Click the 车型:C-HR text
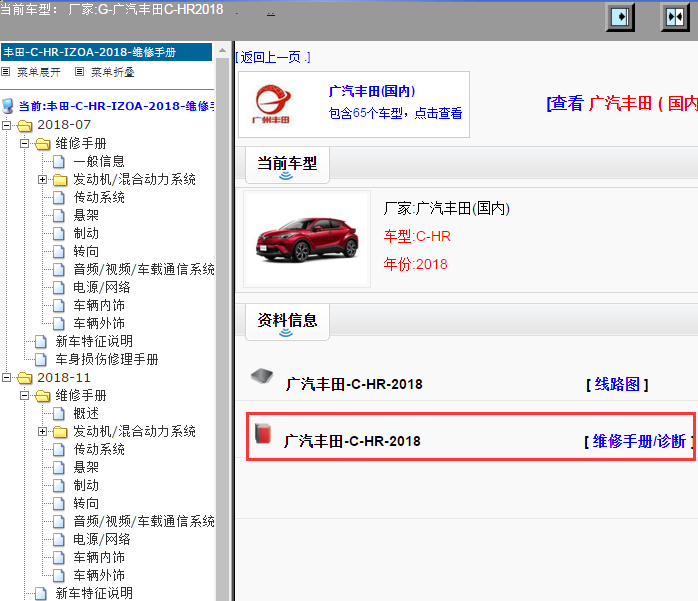This screenshot has height=601, width=698. pos(417,236)
